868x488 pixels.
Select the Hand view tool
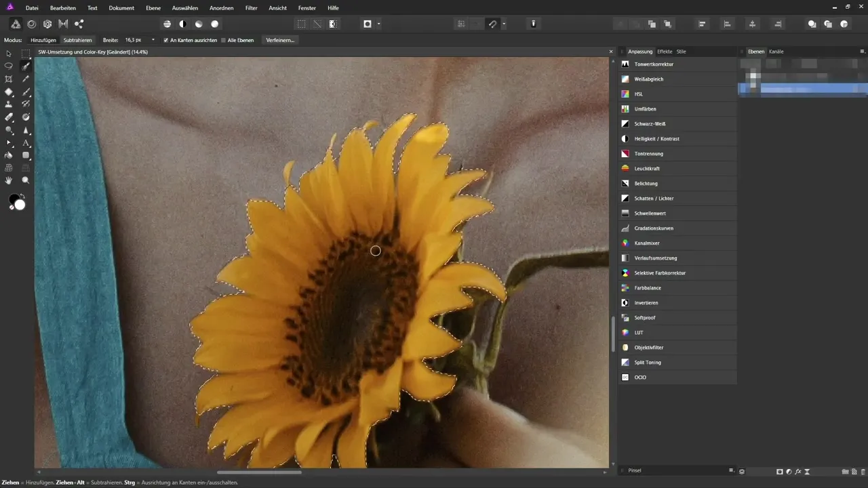pos(9,180)
